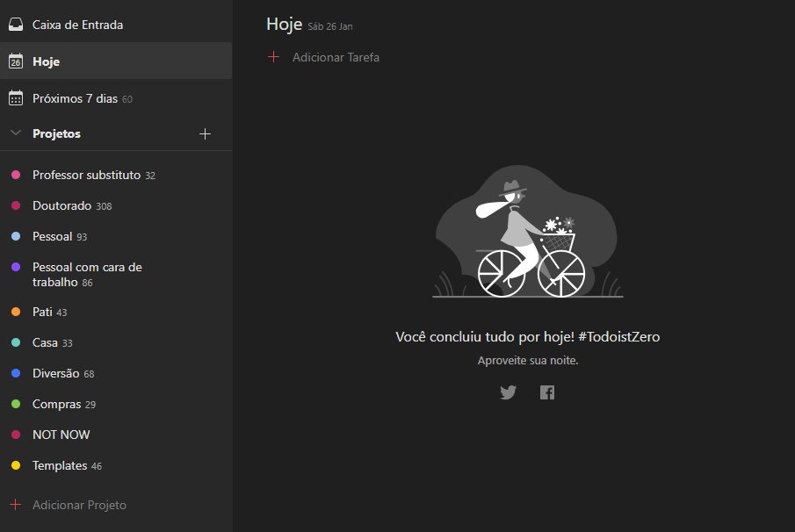Click the Projetos section header label
This screenshot has width=795, height=532.
coord(56,133)
